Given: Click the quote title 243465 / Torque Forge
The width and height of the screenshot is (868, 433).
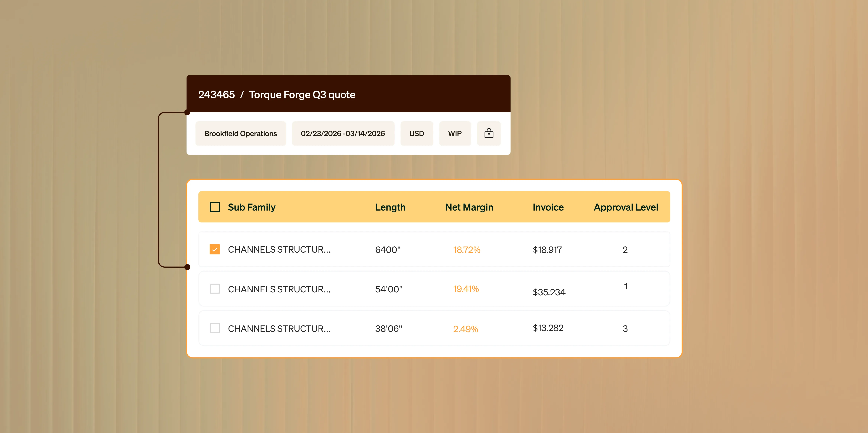Looking at the screenshot, I should click(x=277, y=95).
